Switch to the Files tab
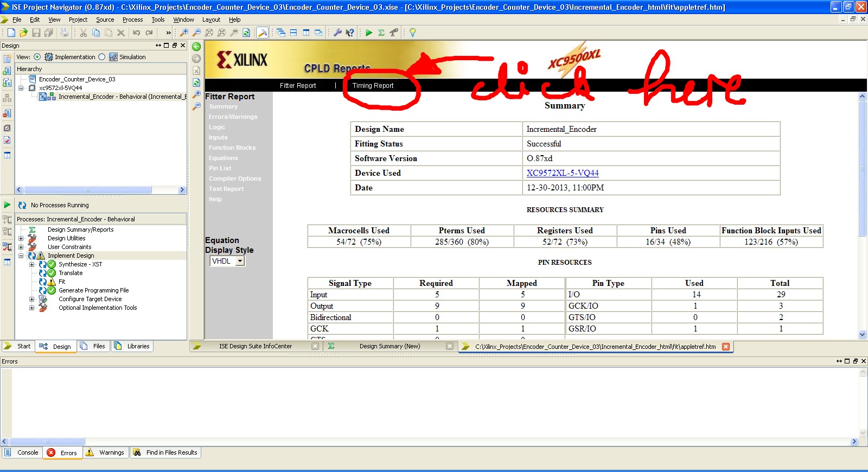Viewport: 868px width, 472px height. [x=93, y=346]
